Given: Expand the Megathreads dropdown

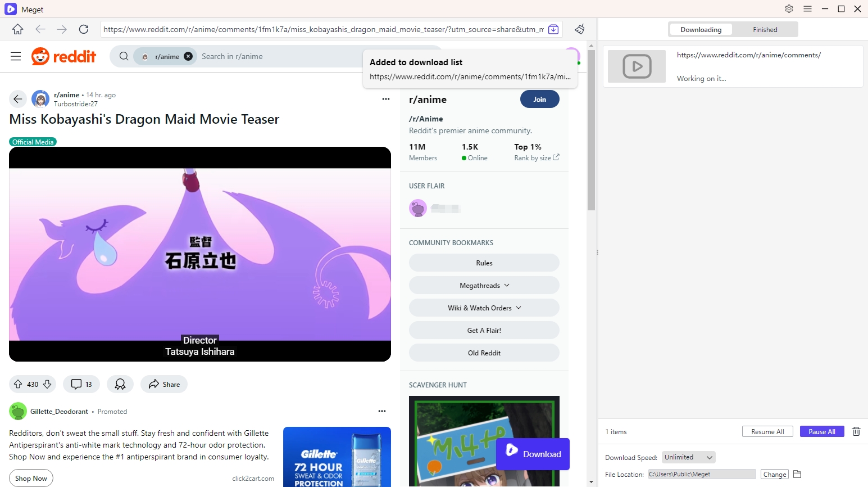Looking at the screenshot, I should coord(484,285).
